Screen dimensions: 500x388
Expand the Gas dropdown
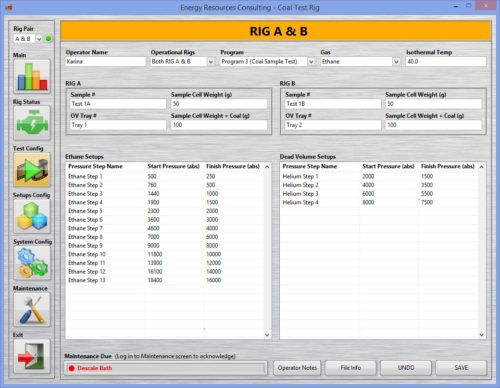396,62
